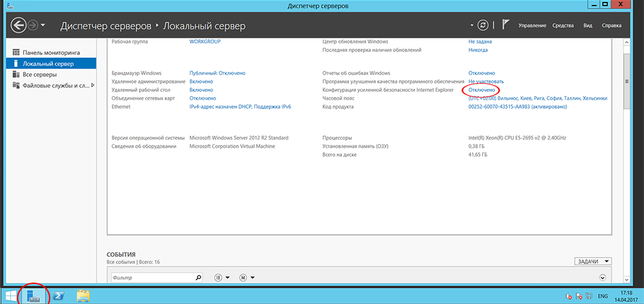Click the IPv4-адрес назначен DHCP link

240,106
